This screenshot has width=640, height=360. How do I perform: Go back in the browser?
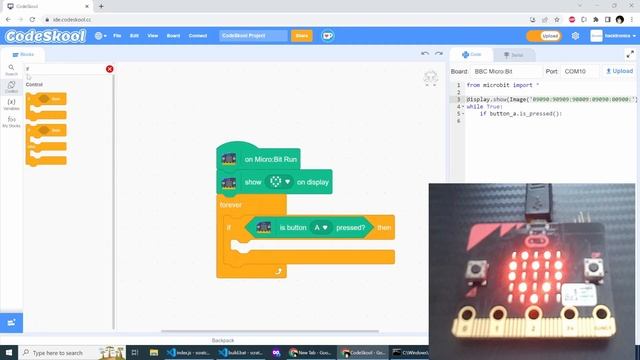tap(8, 20)
